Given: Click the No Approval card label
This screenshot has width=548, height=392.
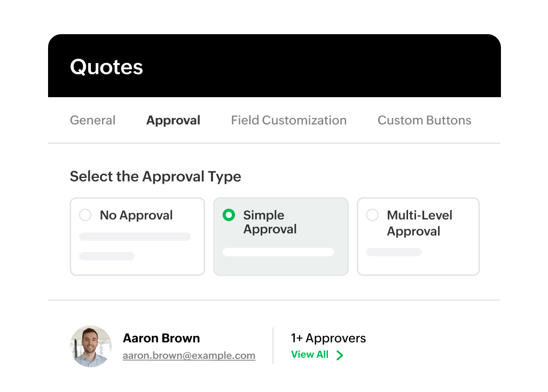Looking at the screenshot, I should tap(136, 215).
